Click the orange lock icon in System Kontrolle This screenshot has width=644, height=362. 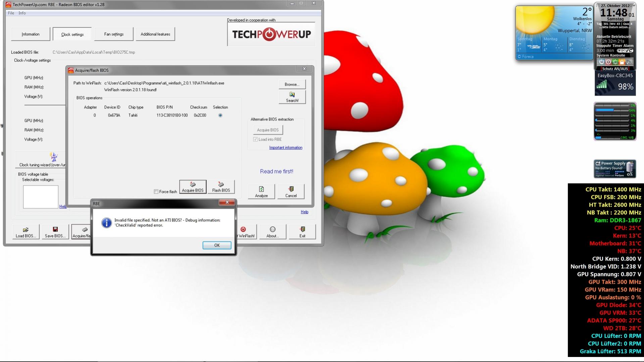click(x=622, y=62)
